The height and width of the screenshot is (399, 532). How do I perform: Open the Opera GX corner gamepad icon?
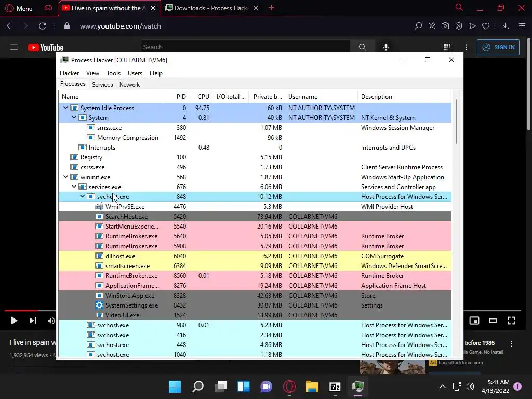coord(48,8)
